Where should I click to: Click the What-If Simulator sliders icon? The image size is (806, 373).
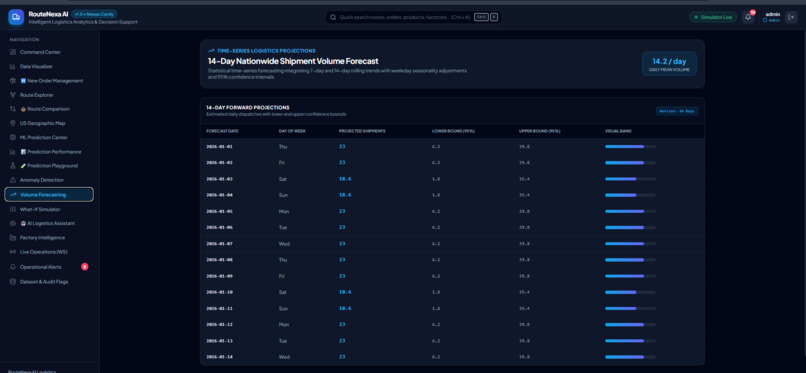[13, 209]
